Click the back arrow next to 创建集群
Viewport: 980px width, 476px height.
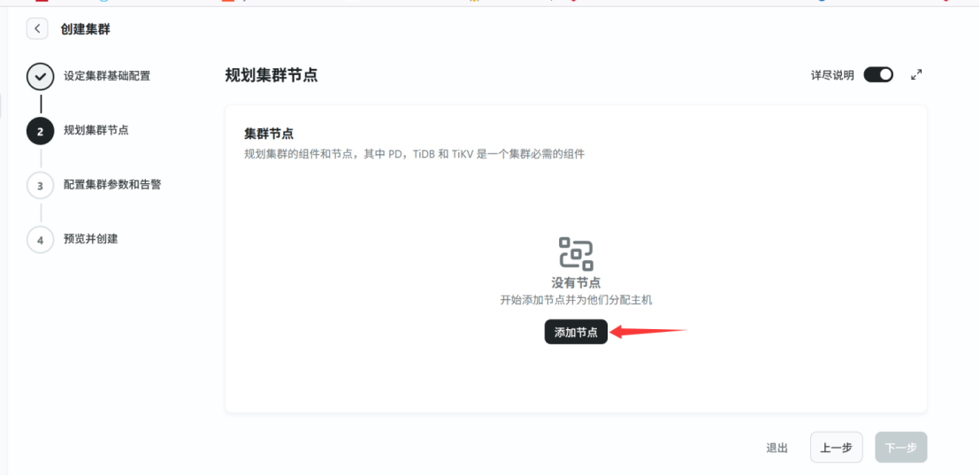click(37, 29)
